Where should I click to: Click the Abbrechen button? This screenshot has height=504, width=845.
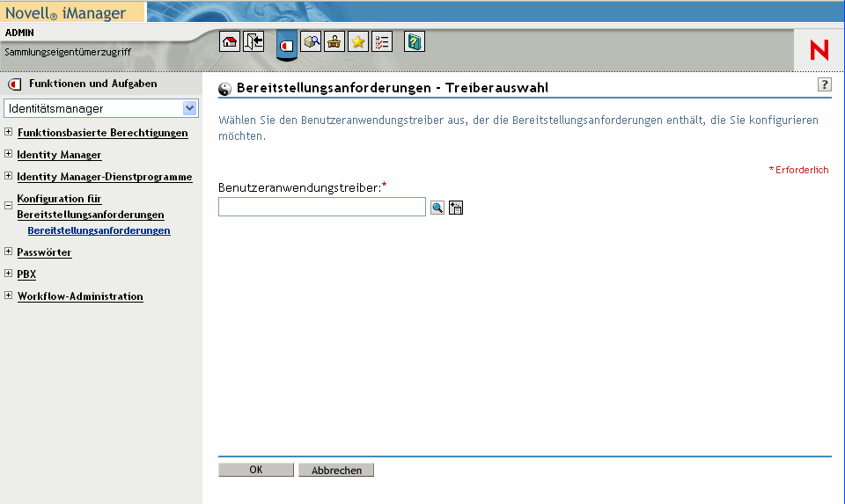(x=336, y=470)
